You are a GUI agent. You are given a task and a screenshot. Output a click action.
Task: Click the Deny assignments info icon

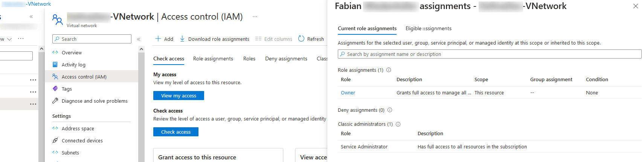390,110
